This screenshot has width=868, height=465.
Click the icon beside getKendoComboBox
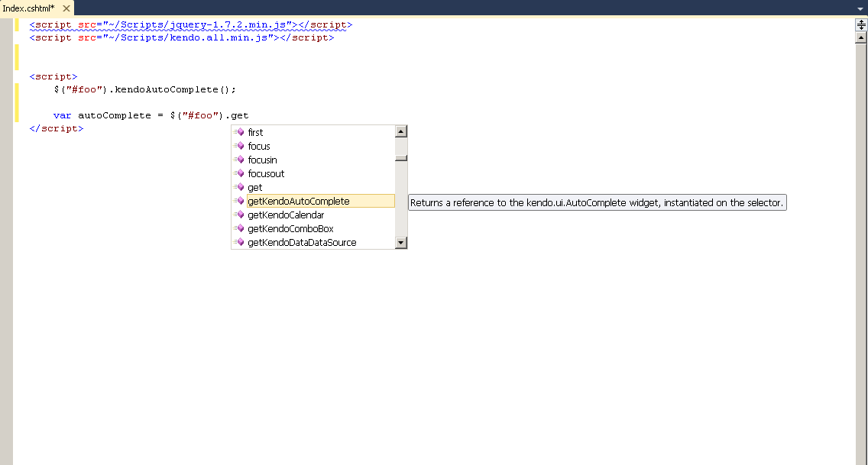pos(239,228)
